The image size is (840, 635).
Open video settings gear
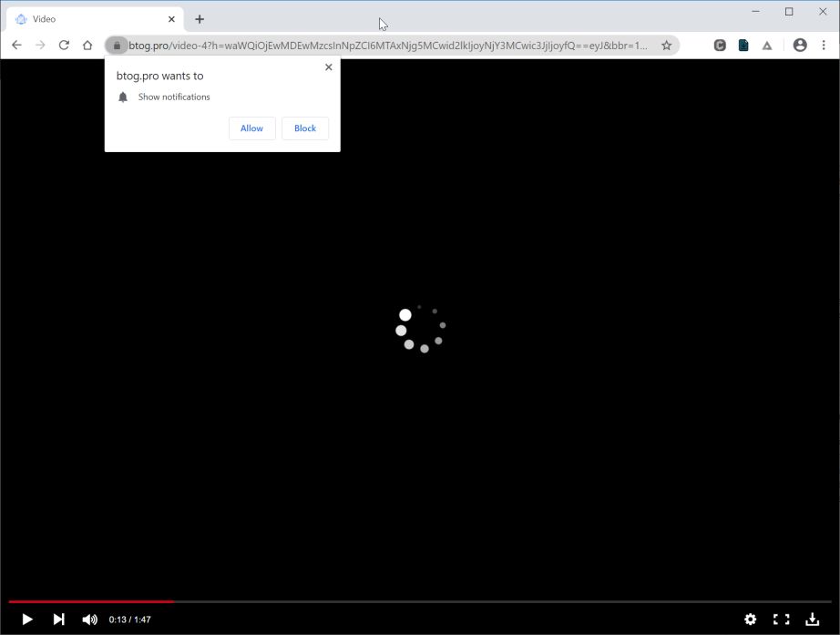point(750,620)
